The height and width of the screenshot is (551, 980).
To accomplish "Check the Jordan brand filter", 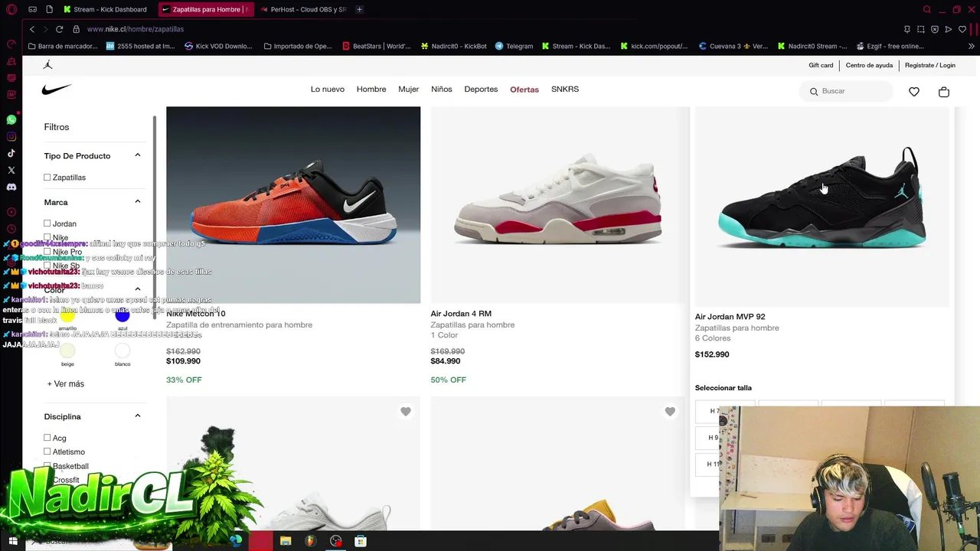I will pos(47,223).
